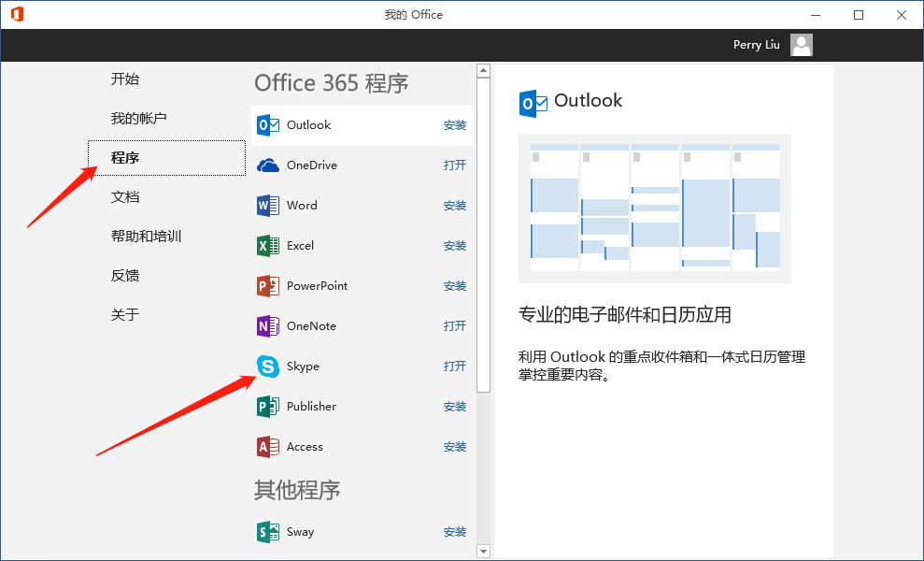The image size is (924, 561).
Task: Open OneNote via its 打开 link
Action: 455,325
